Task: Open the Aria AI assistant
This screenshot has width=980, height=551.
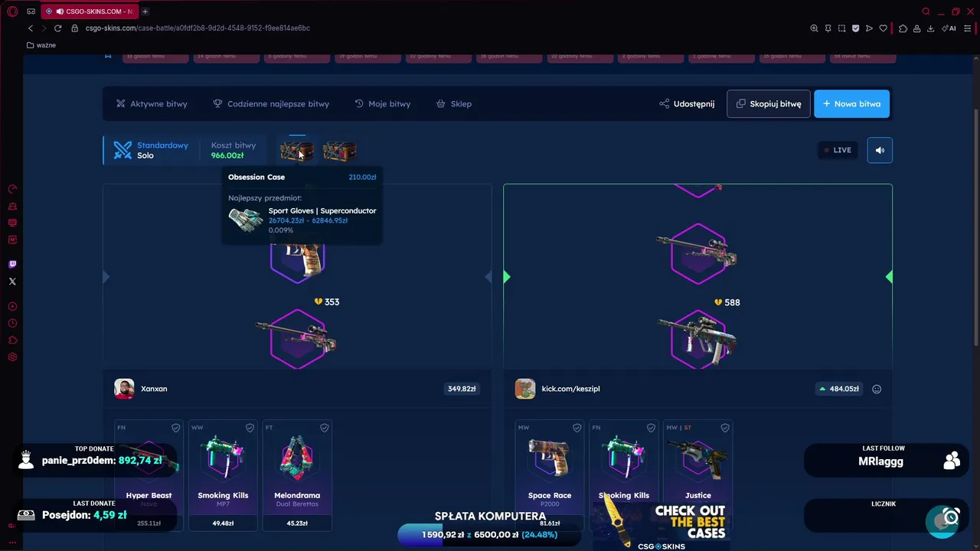Action: point(950,28)
